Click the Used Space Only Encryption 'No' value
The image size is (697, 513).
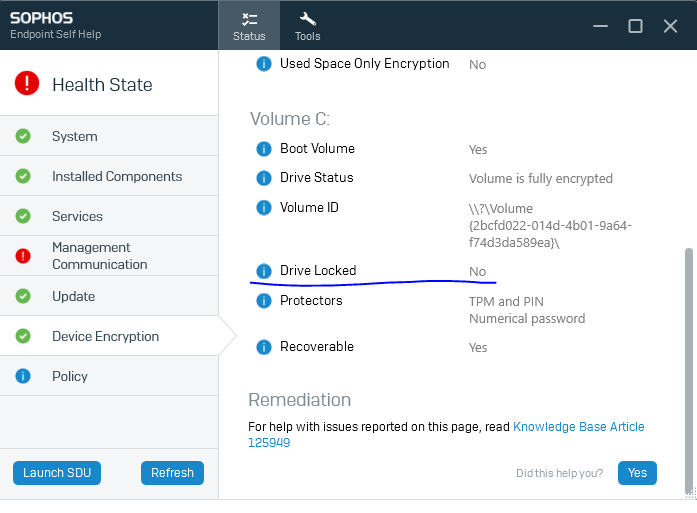coord(477,65)
